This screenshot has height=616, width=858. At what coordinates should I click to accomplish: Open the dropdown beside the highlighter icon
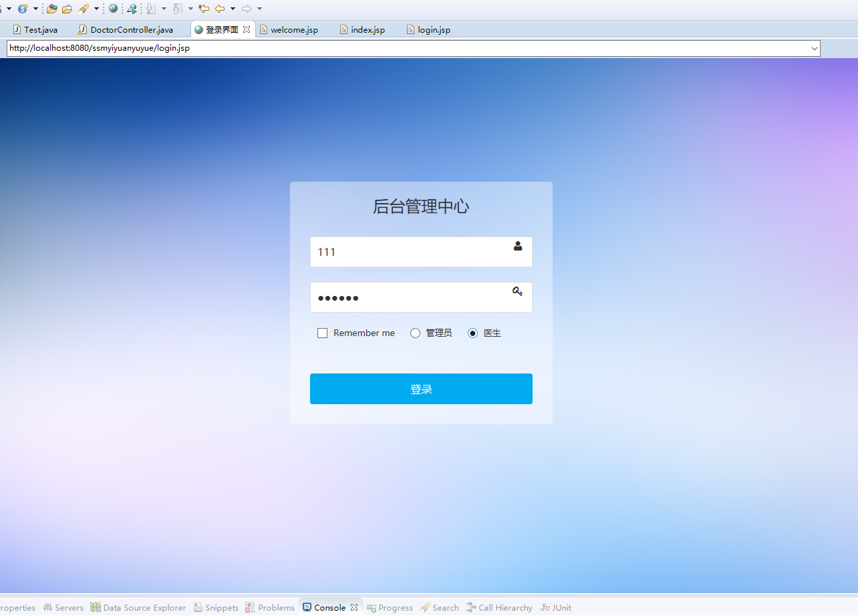96,9
